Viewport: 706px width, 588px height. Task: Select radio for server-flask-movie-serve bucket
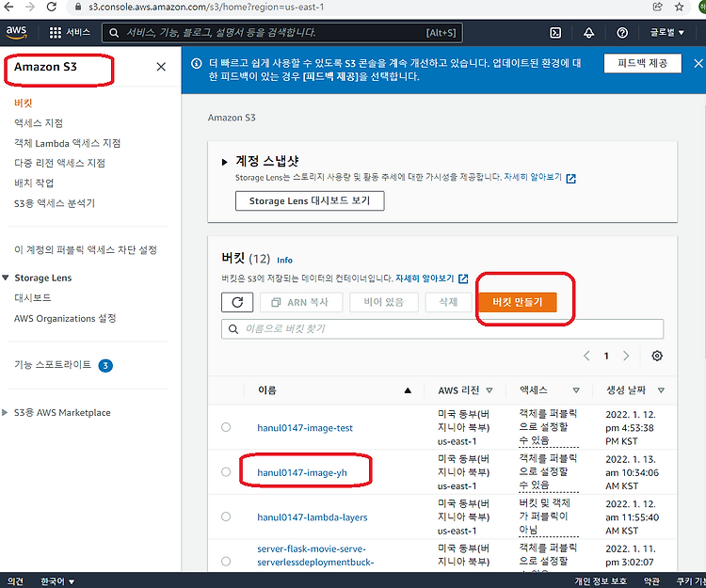tap(226, 561)
